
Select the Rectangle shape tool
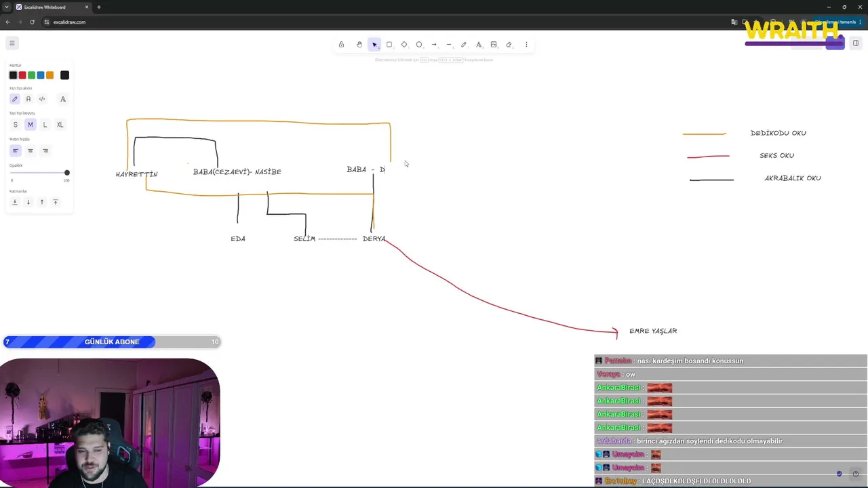tap(389, 45)
